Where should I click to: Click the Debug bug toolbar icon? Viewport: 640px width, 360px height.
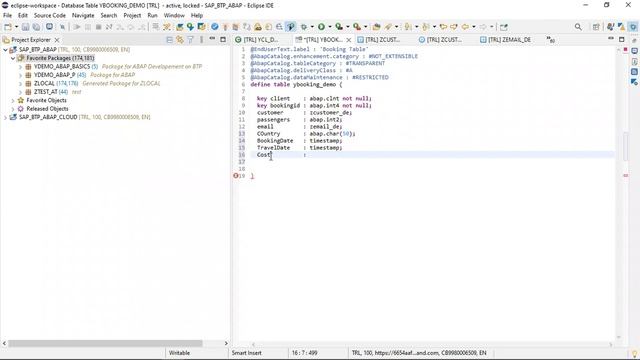pos(304,27)
